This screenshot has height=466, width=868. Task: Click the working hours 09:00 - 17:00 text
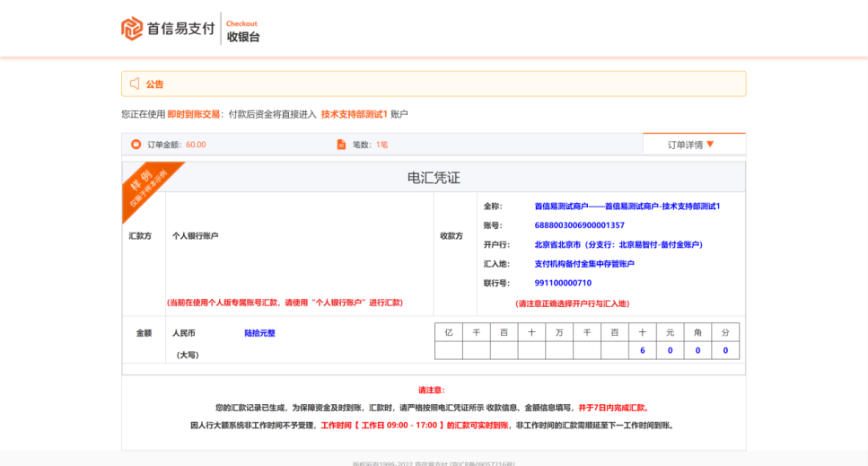coord(410,426)
